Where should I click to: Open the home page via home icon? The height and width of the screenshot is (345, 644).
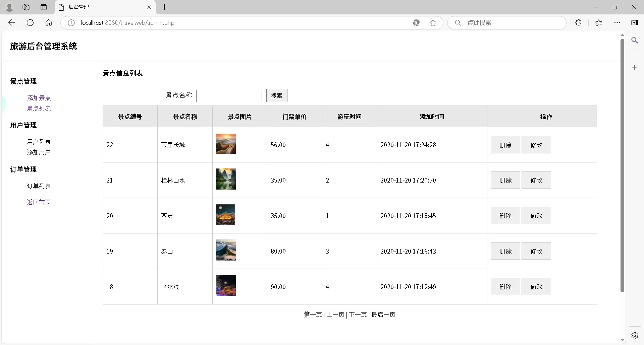(x=48, y=22)
